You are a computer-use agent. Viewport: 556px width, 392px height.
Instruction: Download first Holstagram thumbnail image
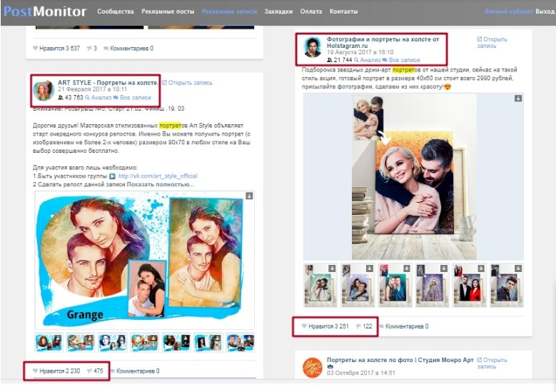332,268
